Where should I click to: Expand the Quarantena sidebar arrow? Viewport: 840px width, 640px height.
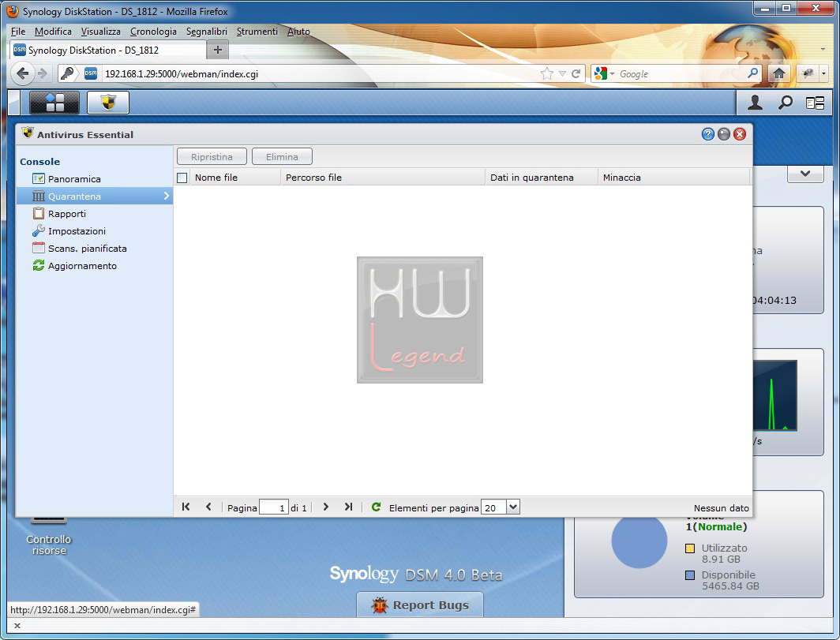coord(167,196)
